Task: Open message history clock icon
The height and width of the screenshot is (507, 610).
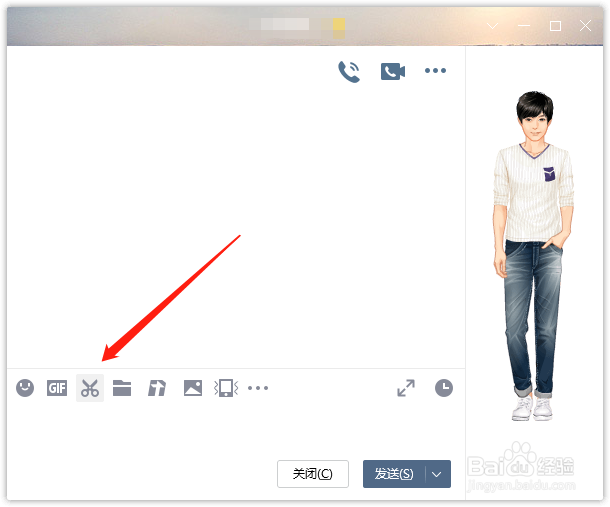Action: [x=444, y=388]
